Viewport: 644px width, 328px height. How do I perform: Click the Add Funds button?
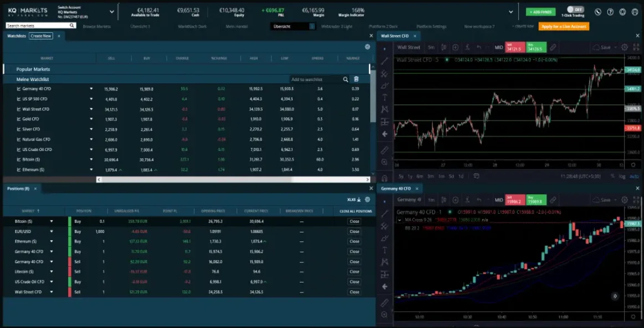(540, 12)
